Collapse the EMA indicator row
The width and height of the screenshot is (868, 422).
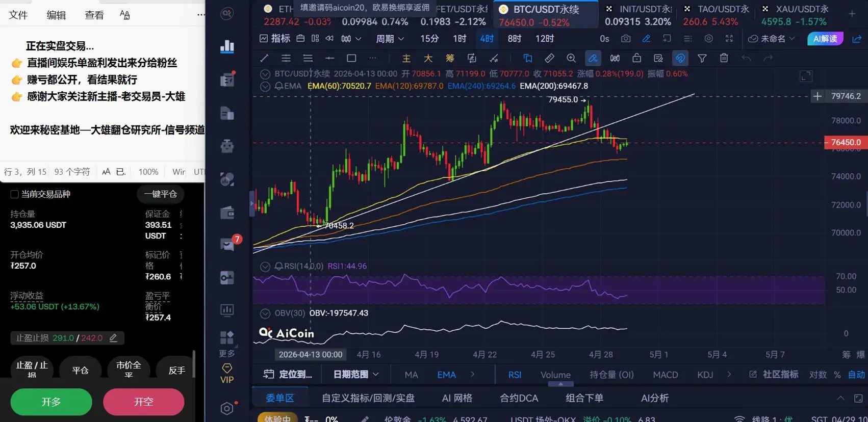click(x=265, y=86)
